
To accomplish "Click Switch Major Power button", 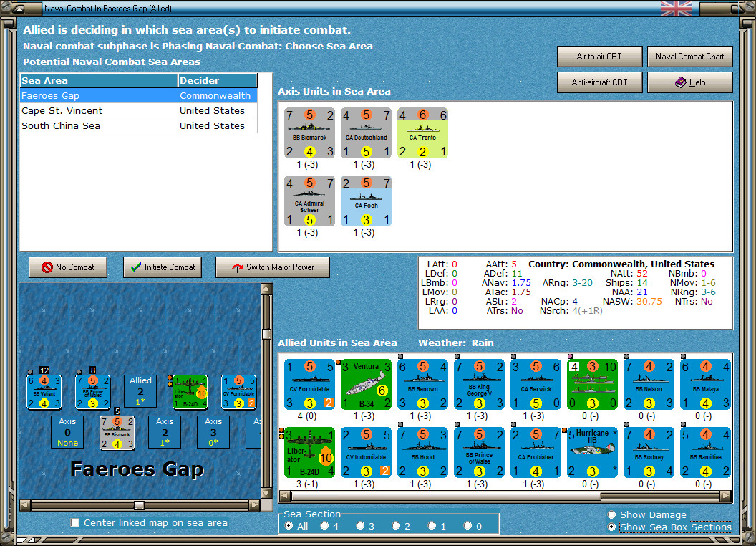I will coord(273,267).
